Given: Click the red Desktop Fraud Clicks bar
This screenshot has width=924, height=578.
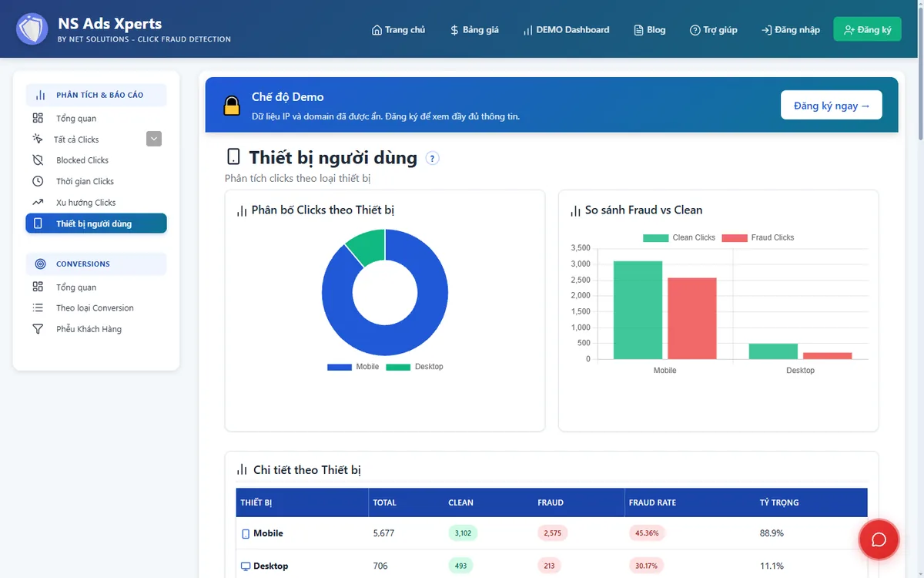Looking at the screenshot, I should click(x=828, y=356).
